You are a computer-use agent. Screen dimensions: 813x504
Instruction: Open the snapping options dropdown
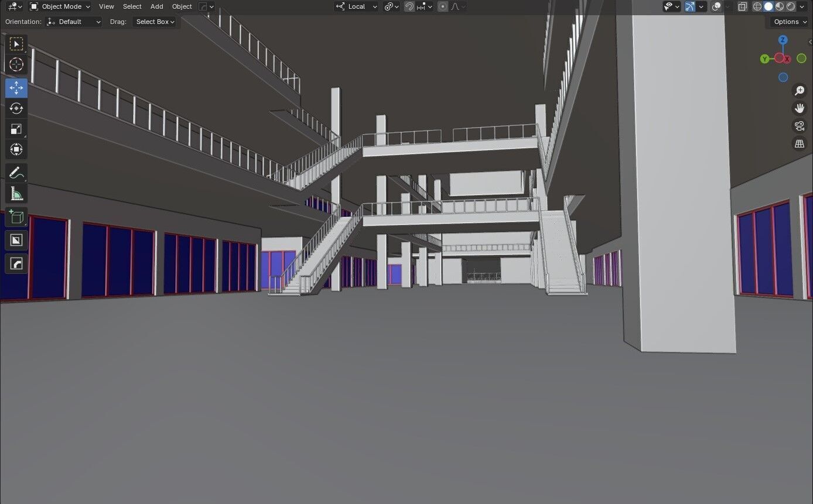pyautogui.click(x=425, y=6)
